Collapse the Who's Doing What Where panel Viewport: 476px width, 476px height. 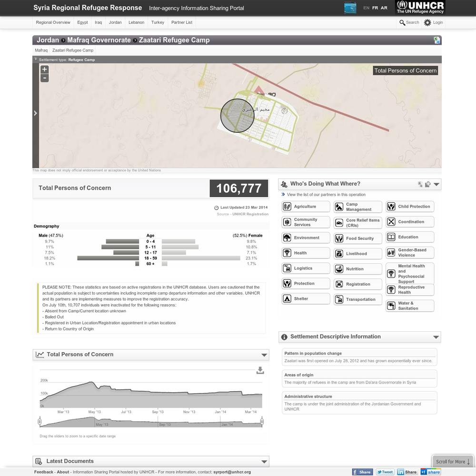(x=436, y=184)
